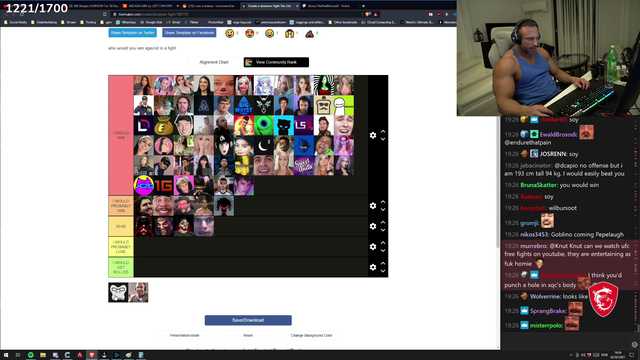
Task: Select the stack of gold coins tile
Action: pyautogui.click(x=244, y=165)
